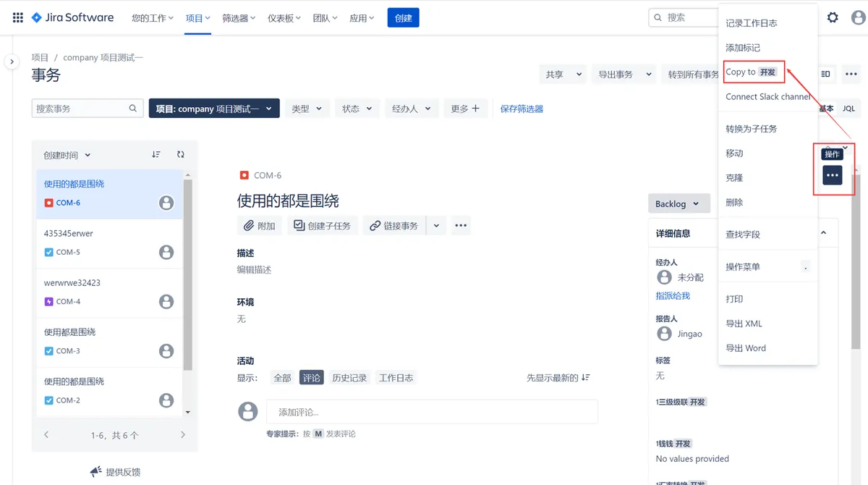Click the task type icon beside COM-3
The height and width of the screenshot is (485, 868).
coord(48,351)
